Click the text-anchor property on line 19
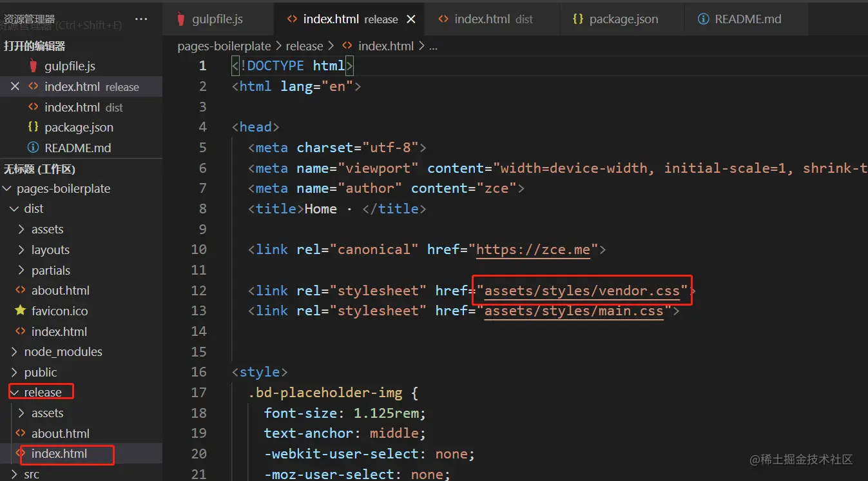The height and width of the screenshot is (481, 868). pyautogui.click(x=309, y=433)
